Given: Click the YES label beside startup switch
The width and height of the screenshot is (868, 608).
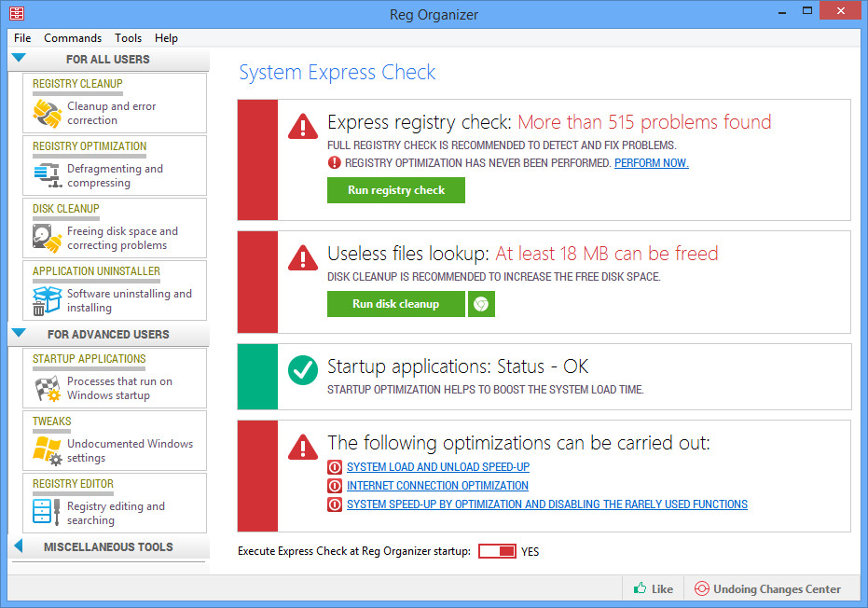Looking at the screenshot, I should (x=530, y=552).
